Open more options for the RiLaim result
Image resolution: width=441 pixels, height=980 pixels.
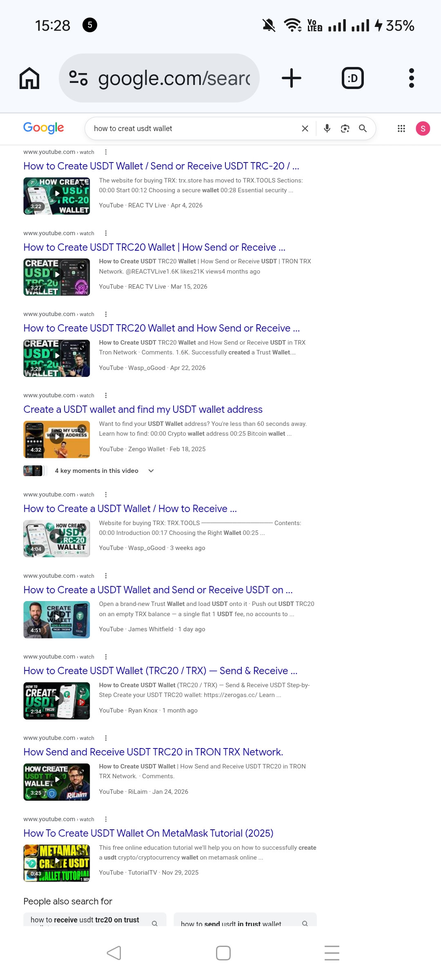pos(106,738)
